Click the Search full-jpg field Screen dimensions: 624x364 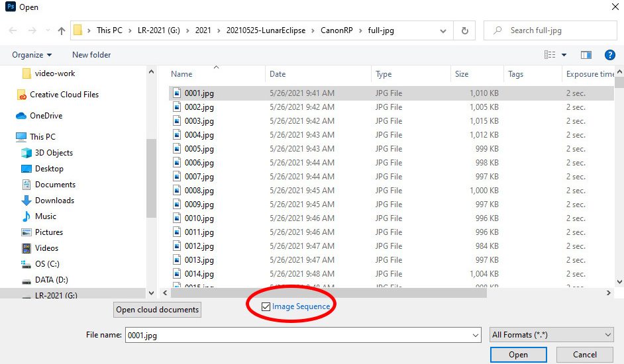[550, 30]
